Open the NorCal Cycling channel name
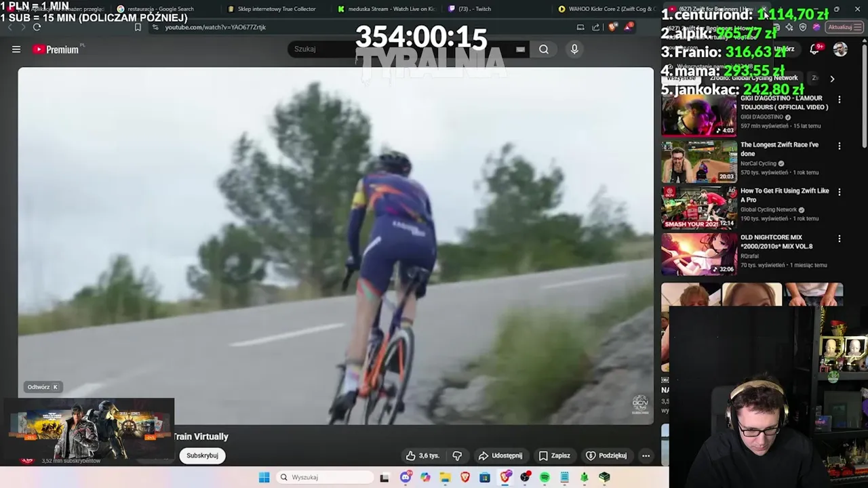The width and height of the screenshot is (868, 488). click(758, 163)
